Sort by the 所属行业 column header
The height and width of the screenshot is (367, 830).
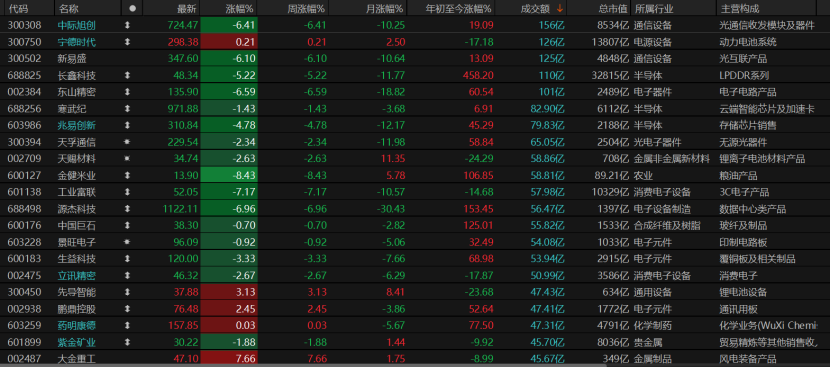(x=653, y=8)
